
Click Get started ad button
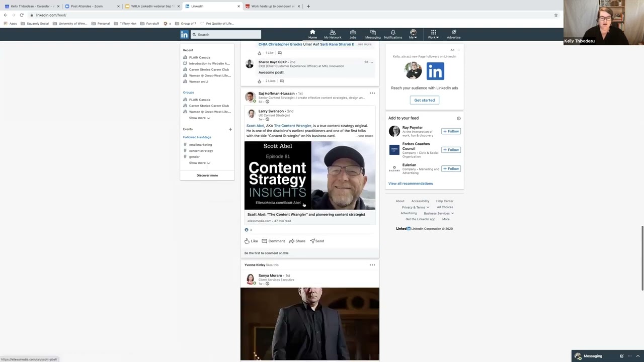(x=425, y=100)
